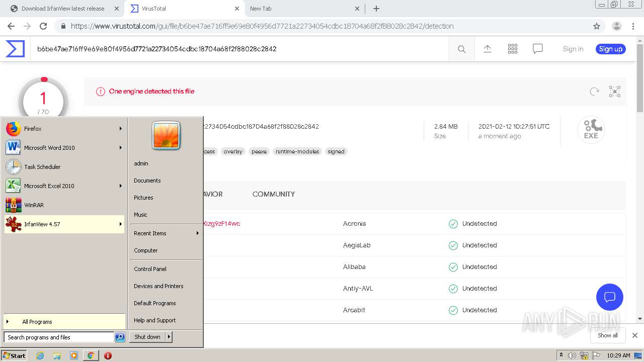Click the similar-files graph icon
This screenshot has height=362, width=644.
point(615,92)
